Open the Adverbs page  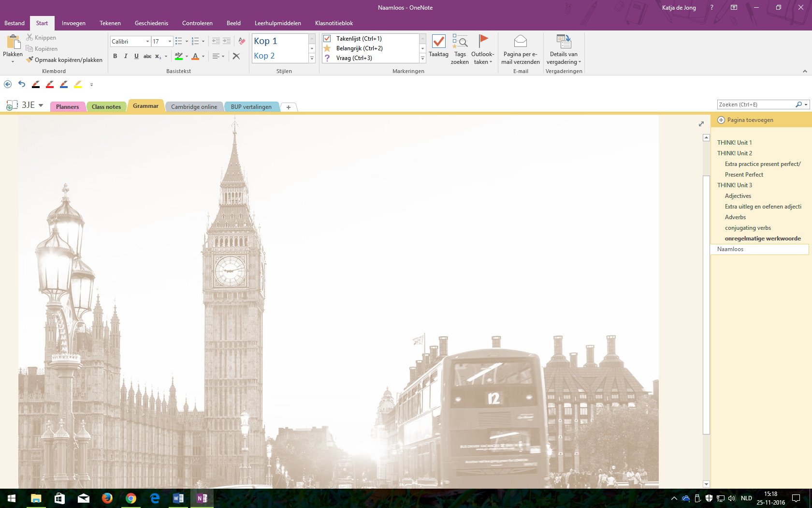click(x=735, y=217)
